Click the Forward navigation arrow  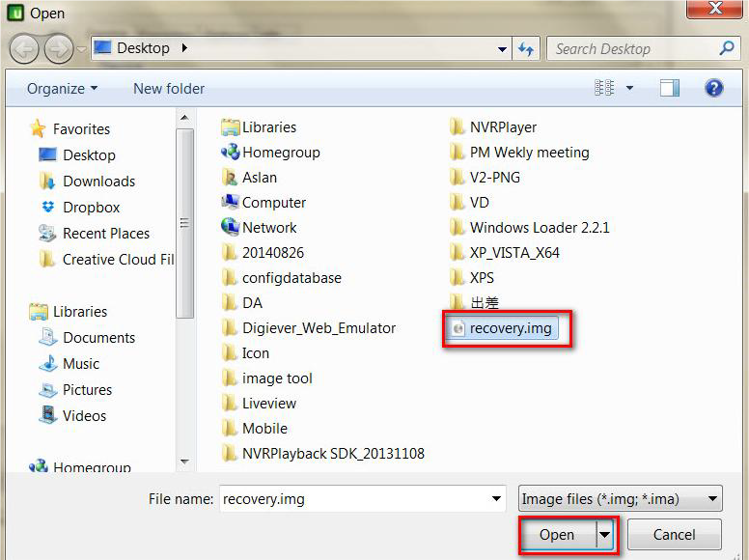(58, 48)
